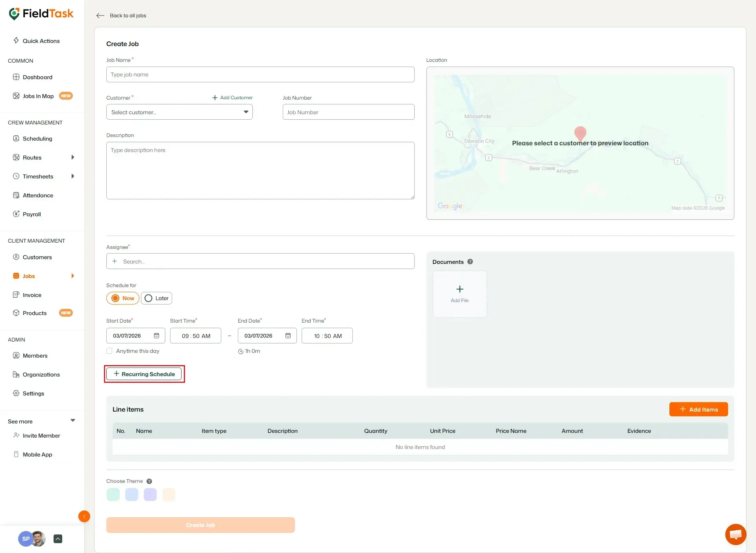Open the End Date calendar icon
Viewport: 756px width, 553px height.
pyautogui.click(x=288, y=336)
